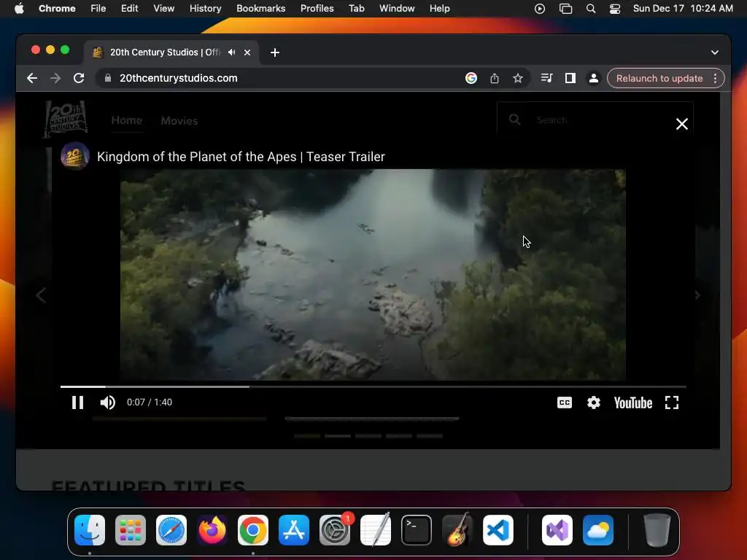Viewport: 747px width, 560px height.
Task: Open Control Center in menu bar
Action: click(x=615, y=9)
